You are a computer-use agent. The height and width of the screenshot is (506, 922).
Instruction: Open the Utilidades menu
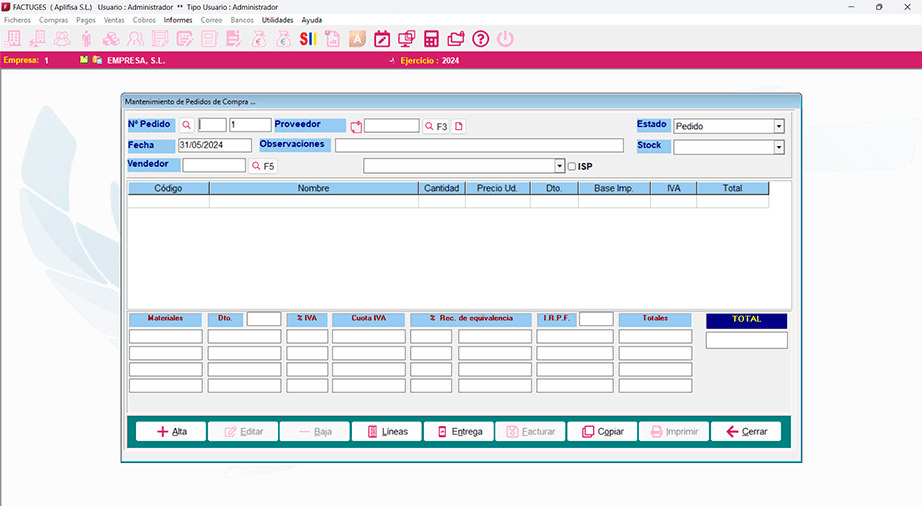tap(278, 20)
